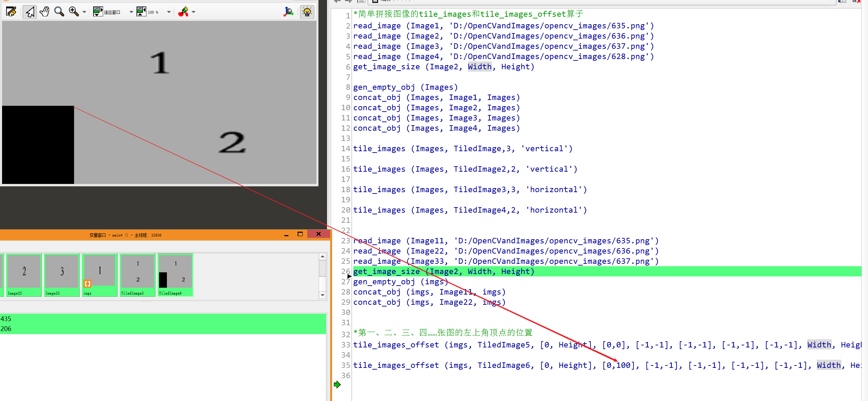This screenshot has width=868, height=401.
Task: Toggle the lightbulb highlight button
Action: (307, 12)
